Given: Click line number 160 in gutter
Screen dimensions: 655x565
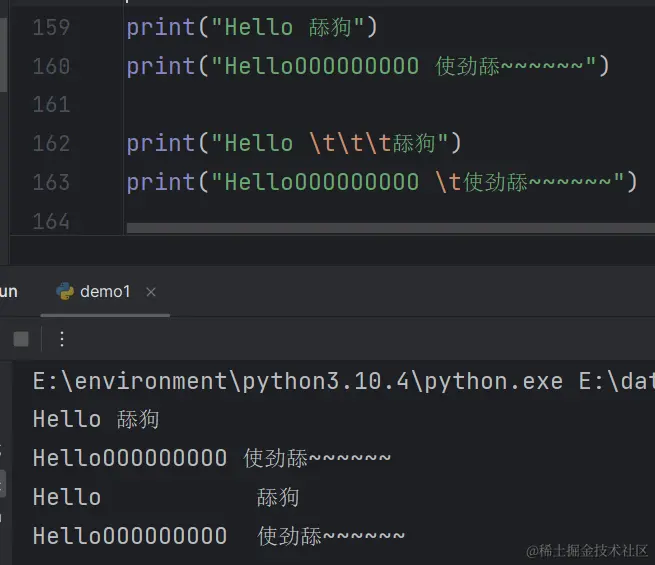Looking at the screenshot, I should point(51,66).
